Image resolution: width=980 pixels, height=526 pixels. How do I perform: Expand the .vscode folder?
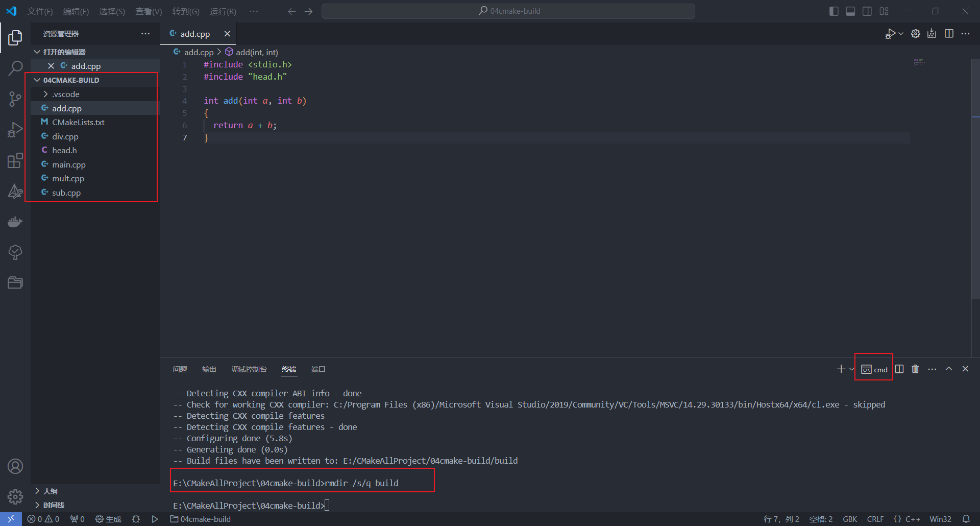65,94
